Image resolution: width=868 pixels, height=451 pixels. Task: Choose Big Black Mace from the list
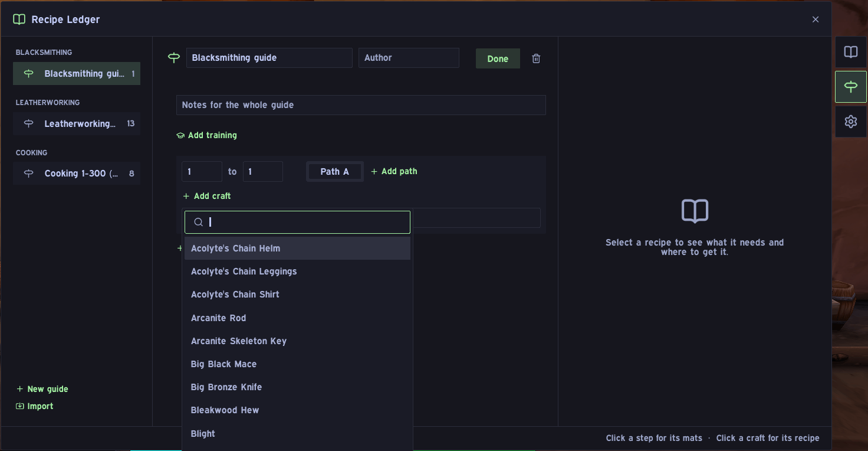(297, 364)
